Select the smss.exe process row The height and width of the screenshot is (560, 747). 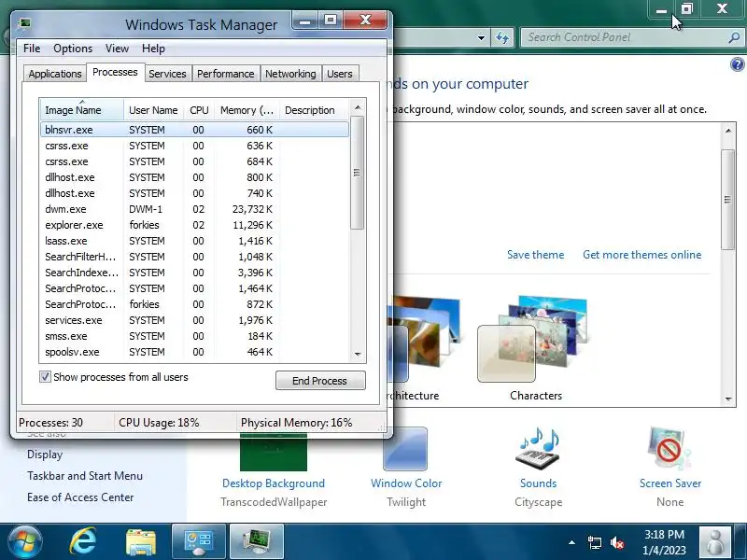click(x=195, y=336)
